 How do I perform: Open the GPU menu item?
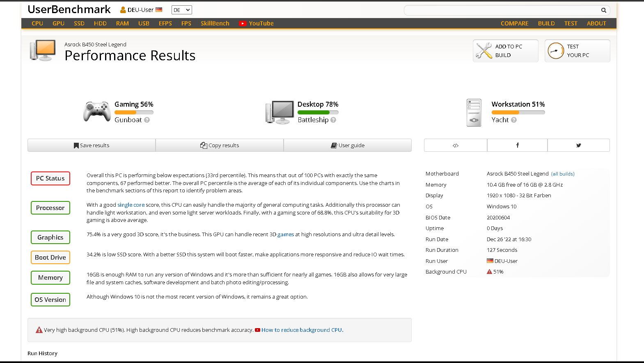(x=58, y=23)
